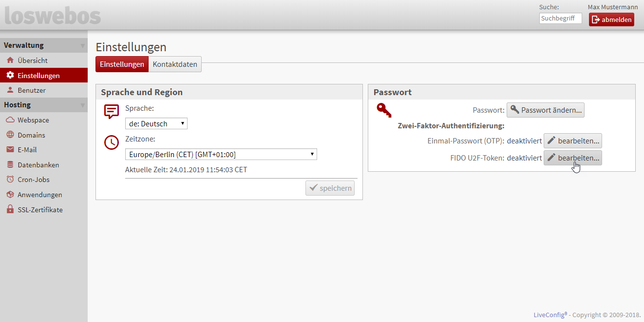
Task: Select the Einstellungen tab
Action: tap(122, 64)
